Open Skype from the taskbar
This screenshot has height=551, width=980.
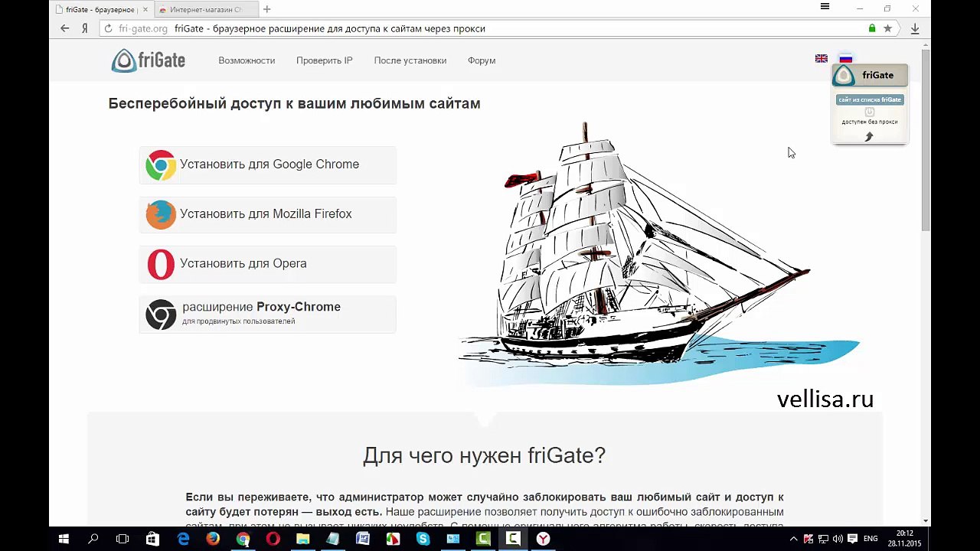click(423, 539)
